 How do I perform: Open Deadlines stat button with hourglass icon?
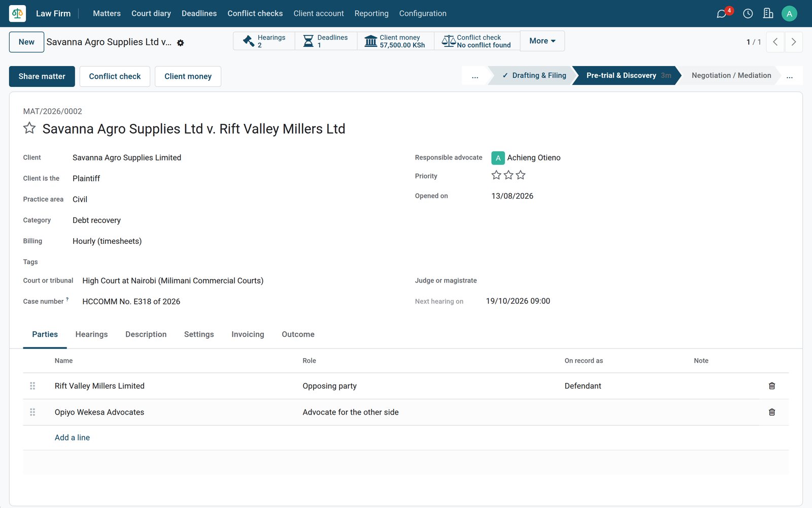coord(326,41)
